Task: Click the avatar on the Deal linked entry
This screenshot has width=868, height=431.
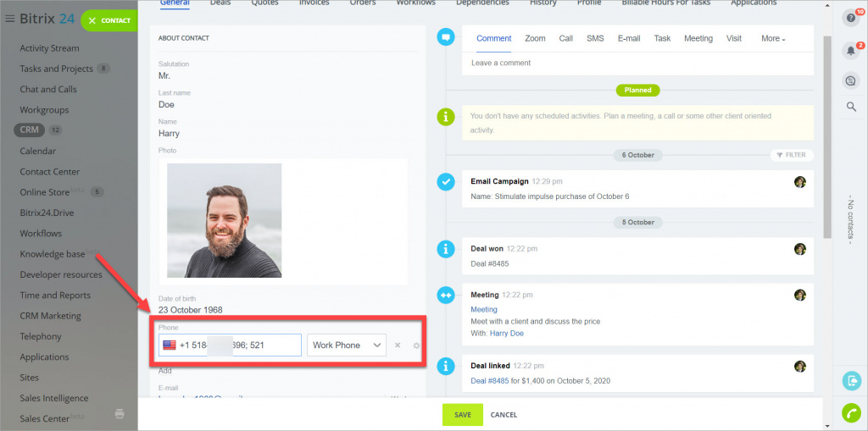Action: pyautogui.click(x=799, y=367)
